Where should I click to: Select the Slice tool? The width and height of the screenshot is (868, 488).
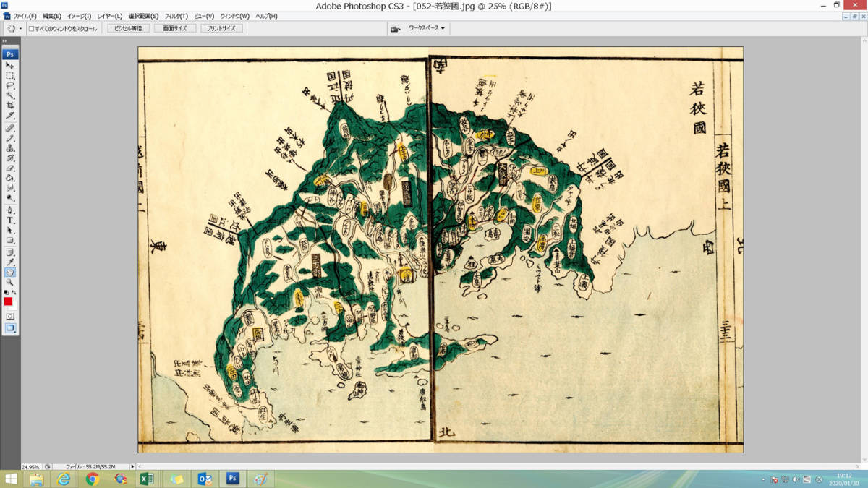point(10,116)
